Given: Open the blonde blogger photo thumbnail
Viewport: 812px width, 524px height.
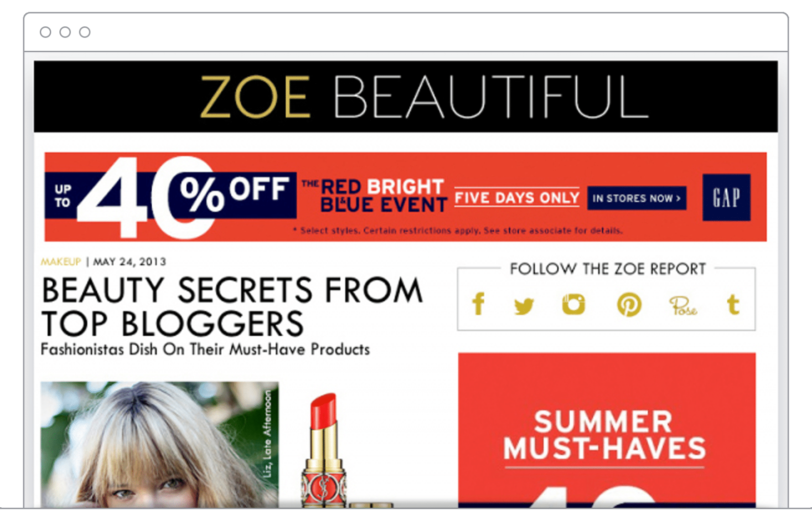Looking at the screenshot, I should (159, 444).
